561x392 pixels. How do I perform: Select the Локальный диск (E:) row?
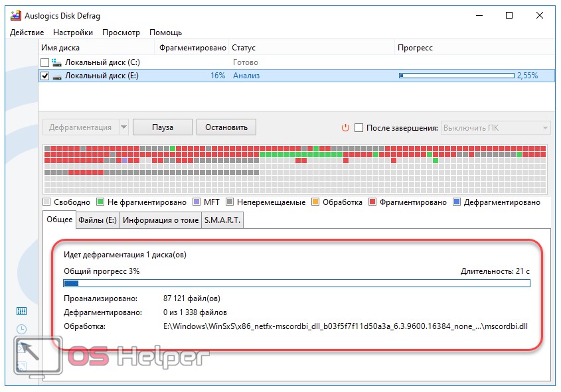click(x=297, y=76)
